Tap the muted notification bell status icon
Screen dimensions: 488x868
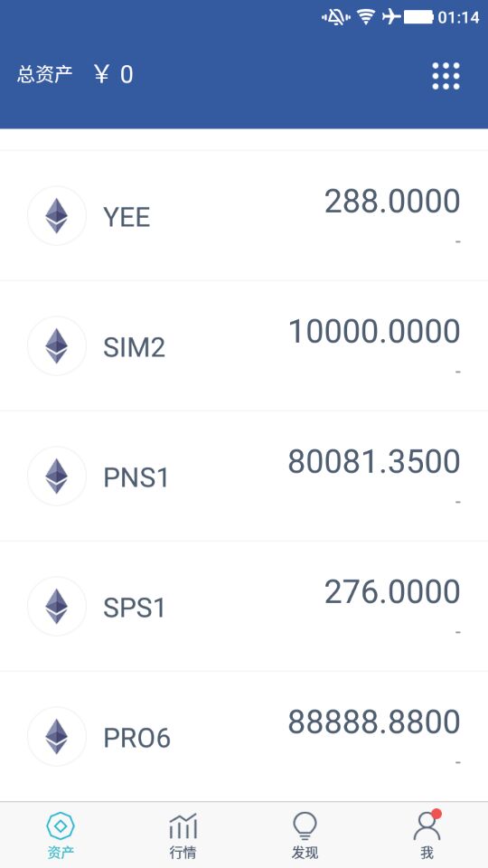(336, 17)
